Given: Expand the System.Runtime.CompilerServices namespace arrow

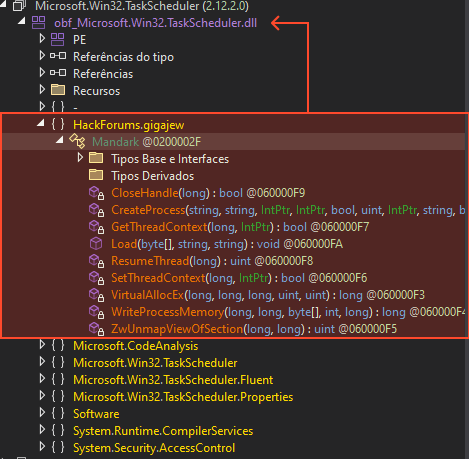Looking at the screenshot, I should click(42, 429).
